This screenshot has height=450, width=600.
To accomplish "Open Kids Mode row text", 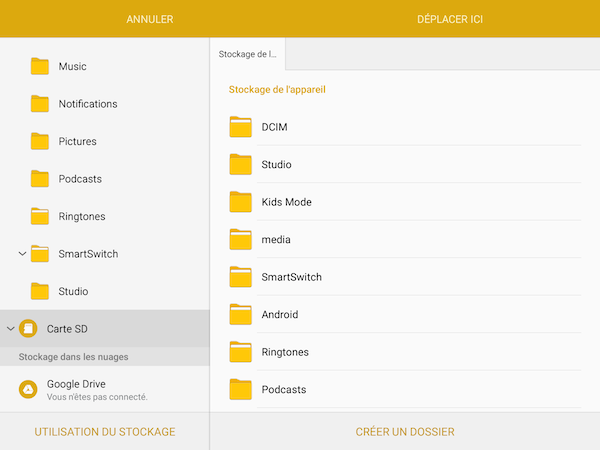I will [x=287, y=202].
